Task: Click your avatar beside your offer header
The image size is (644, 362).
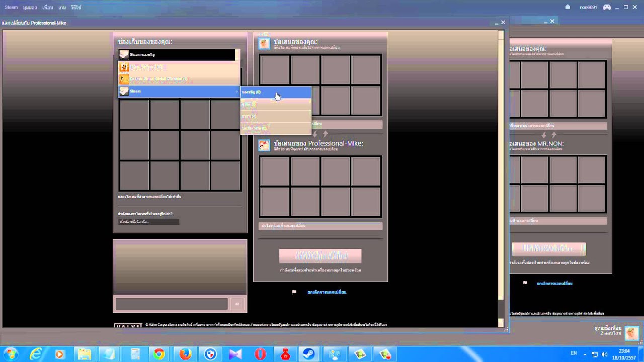Action: point(264,43)
